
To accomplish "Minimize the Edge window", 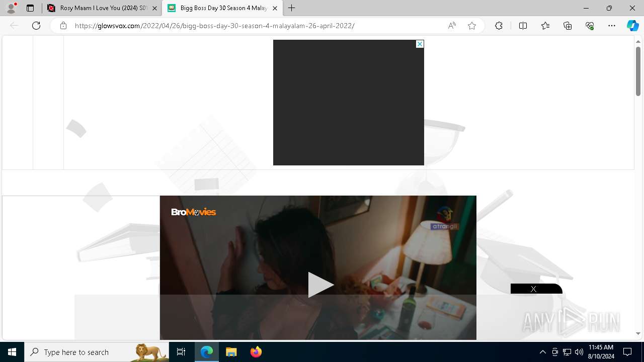I will coord(586,8).
